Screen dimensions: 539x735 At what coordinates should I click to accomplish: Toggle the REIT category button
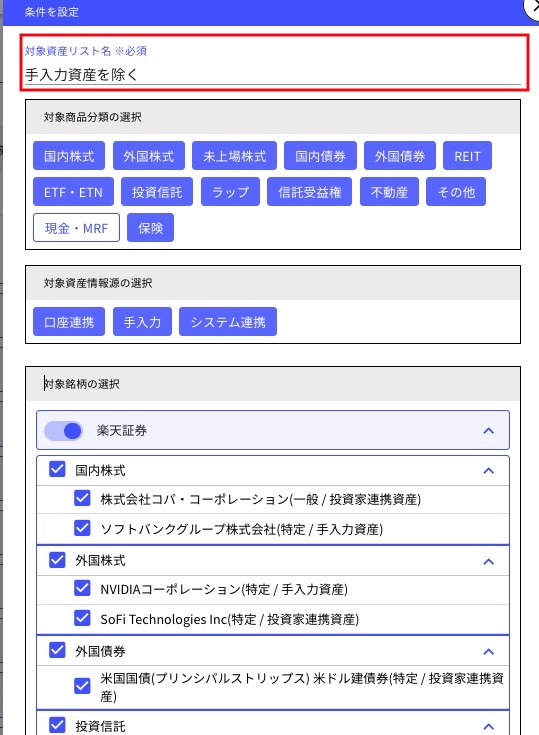point(467,156)
